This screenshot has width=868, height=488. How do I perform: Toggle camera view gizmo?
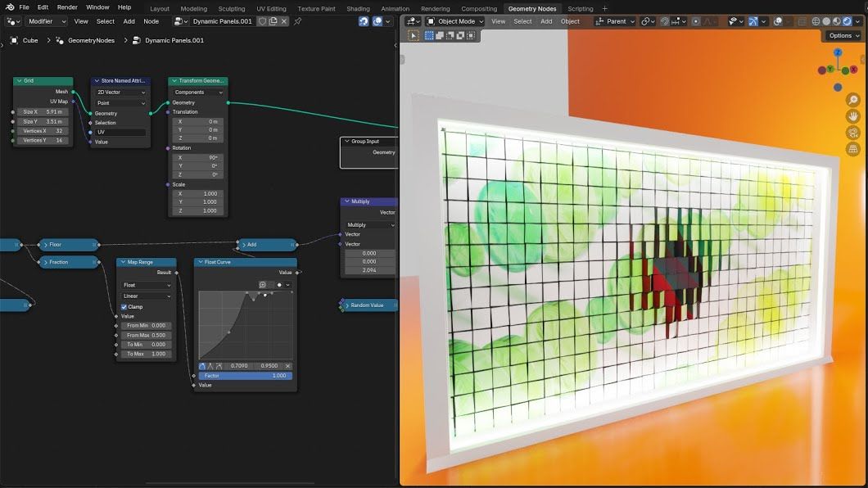(853, 133)
